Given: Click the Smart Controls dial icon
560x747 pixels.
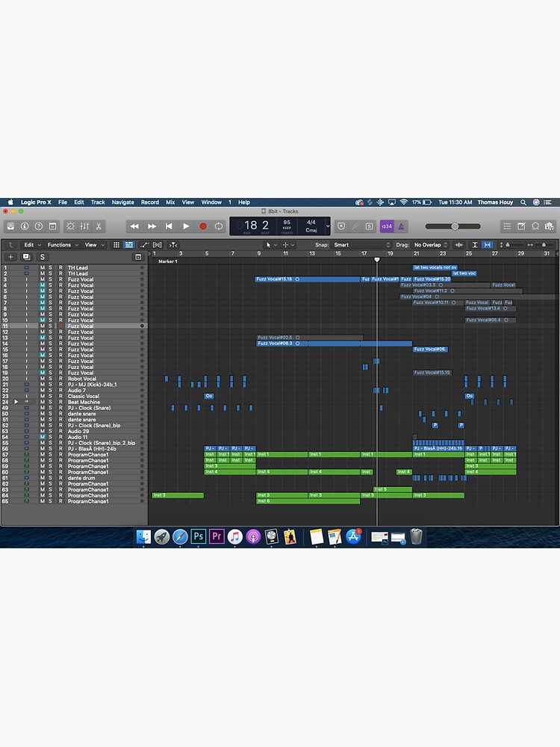Looking at the screenshot, I should 70,226.
